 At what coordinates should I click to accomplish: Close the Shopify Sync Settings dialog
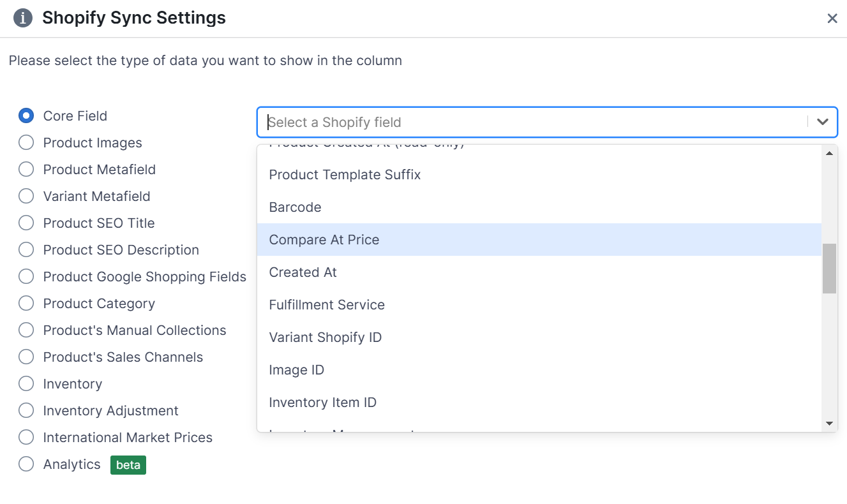click(832, 18)
